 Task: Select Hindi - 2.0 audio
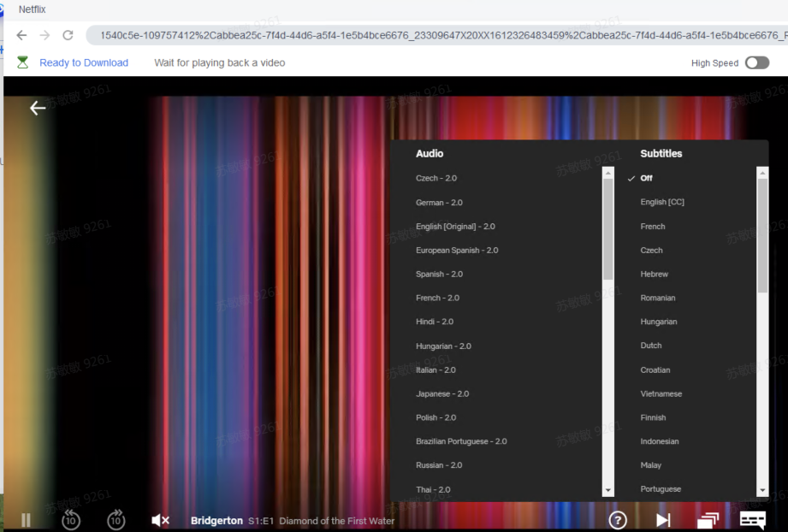click(x=435, y=322)
